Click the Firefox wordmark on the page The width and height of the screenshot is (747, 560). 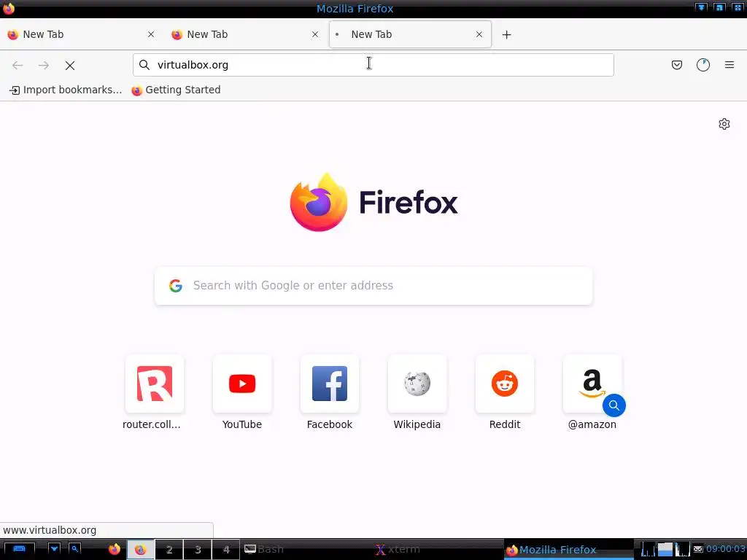click(x=409, y=203)
